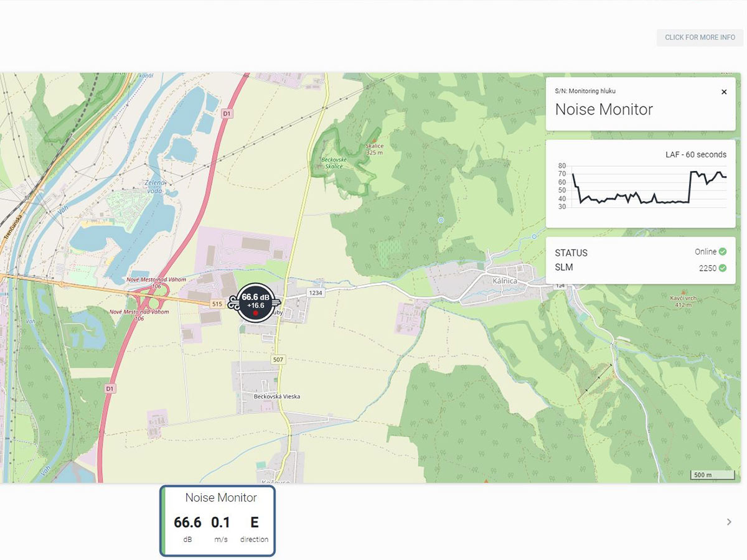This screenshot has height=560, width=747.
Task: Click the 507 road shield on the map
Action: (278, 360)
